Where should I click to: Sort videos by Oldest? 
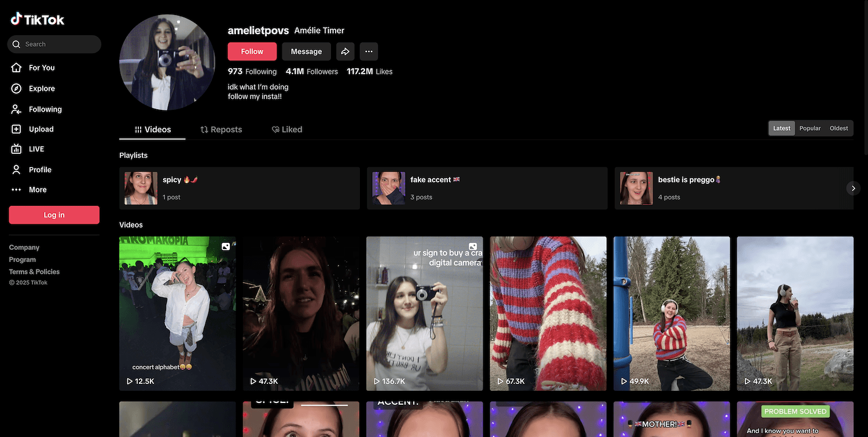838,128
